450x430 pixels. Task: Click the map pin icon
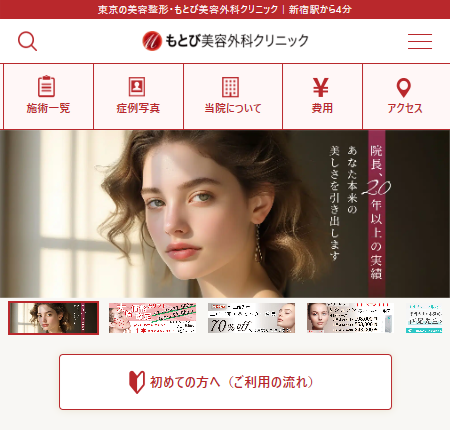coord(404,88)
